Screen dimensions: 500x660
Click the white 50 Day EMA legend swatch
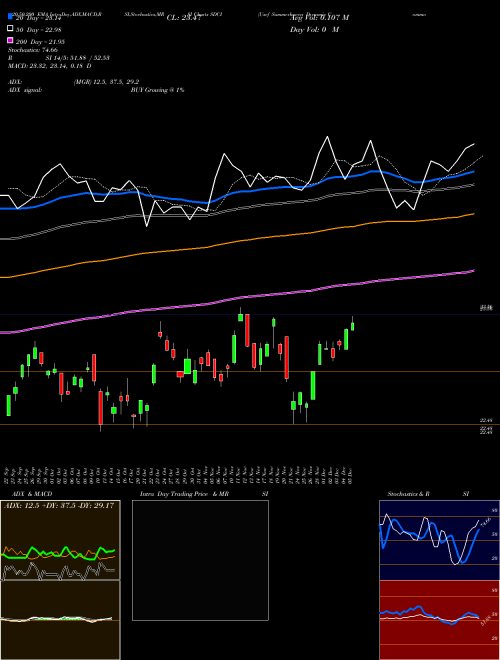(10, 29)
